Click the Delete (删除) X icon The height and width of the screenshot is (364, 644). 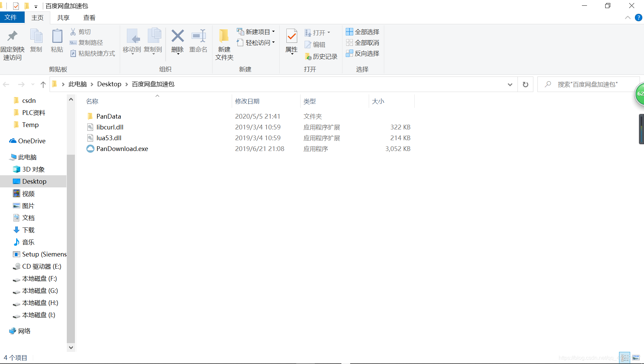(x=177, y=36)
